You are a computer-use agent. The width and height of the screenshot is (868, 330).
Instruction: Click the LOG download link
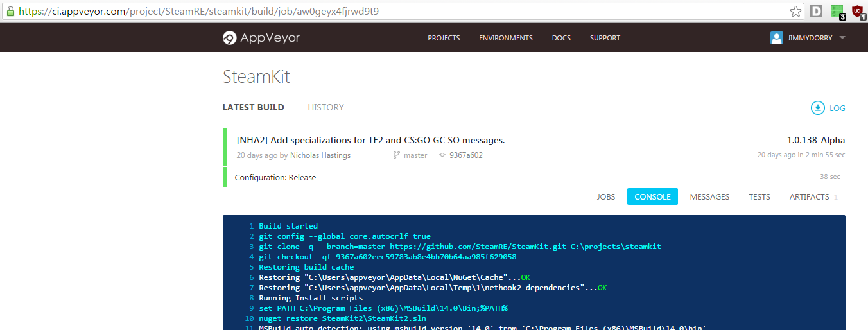837,108
